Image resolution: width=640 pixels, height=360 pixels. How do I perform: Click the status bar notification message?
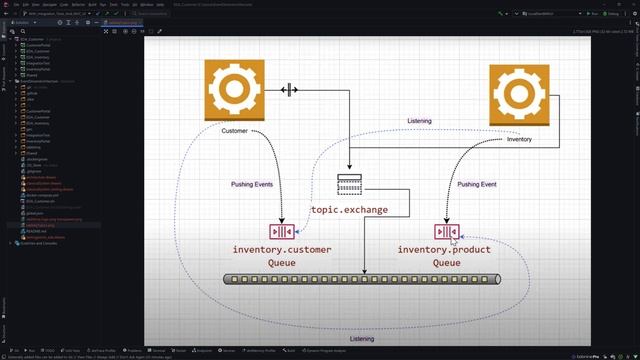pyautogui.click(x=90, y=357)
